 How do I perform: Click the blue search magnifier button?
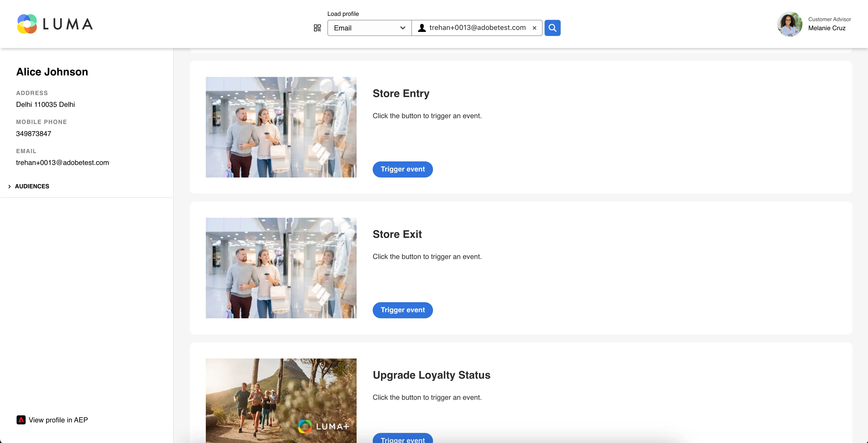coord(552,28)
